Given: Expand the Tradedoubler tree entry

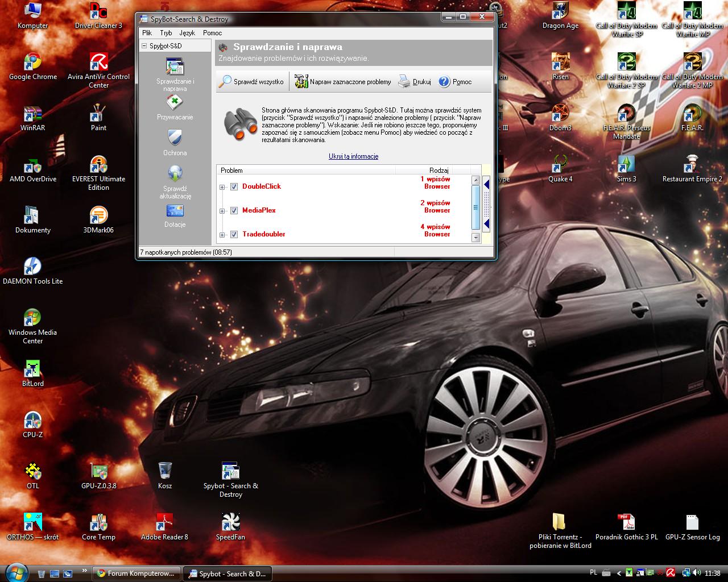Looking at the screenshot, I should pyautogui.click(x=222, y=235).
